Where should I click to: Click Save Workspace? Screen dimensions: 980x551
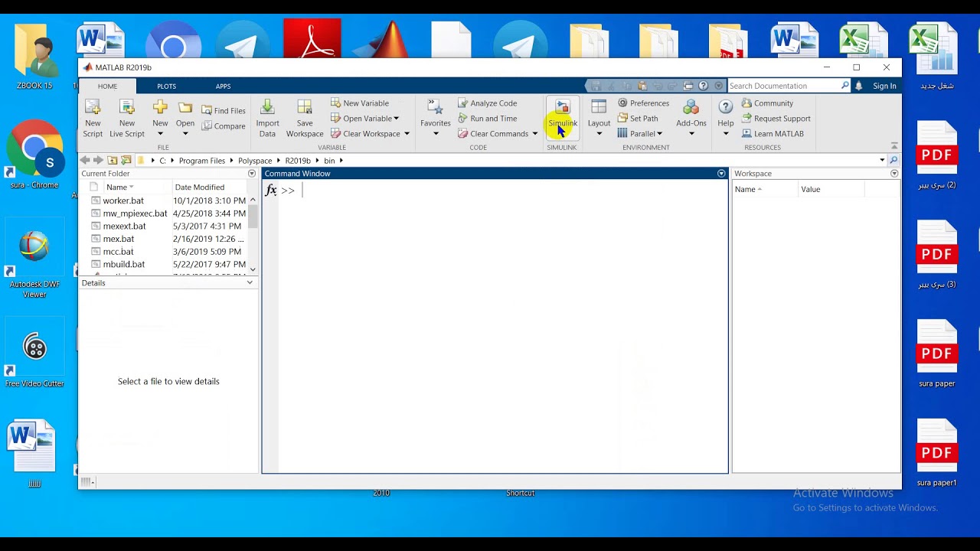pos(305,118)
